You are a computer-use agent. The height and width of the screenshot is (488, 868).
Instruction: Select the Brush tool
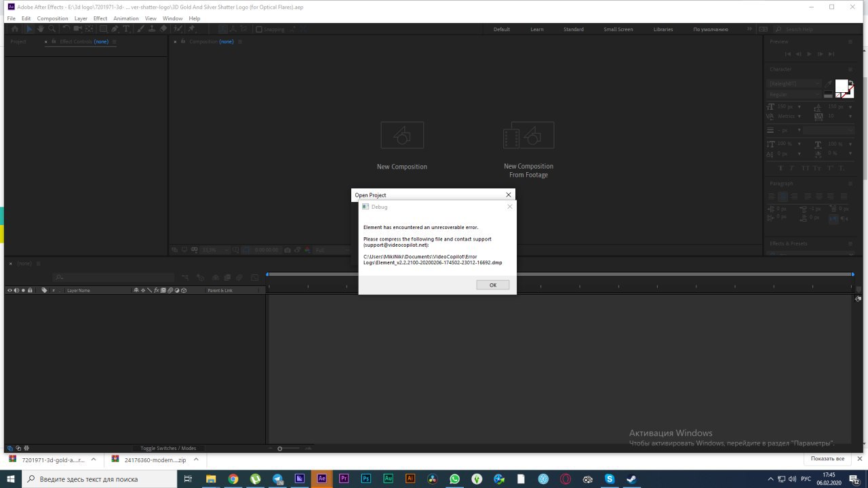coord(140,29)
